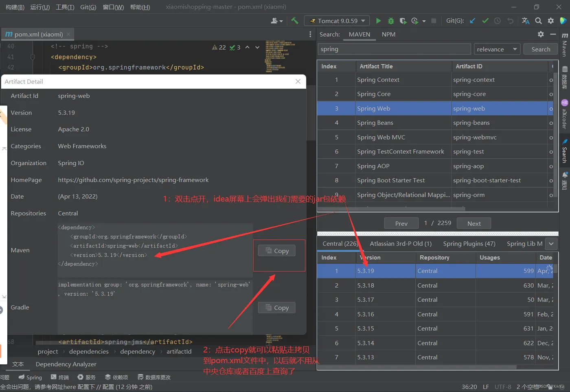Screen dimensions: 570x392
Task: Expand more repository tabs chevron
Action: 551,244
